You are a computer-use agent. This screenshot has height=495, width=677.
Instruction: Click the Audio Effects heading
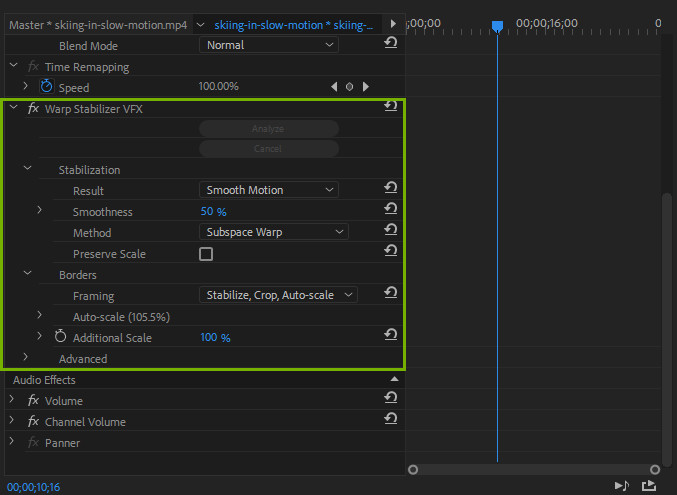tap(44, 380)
